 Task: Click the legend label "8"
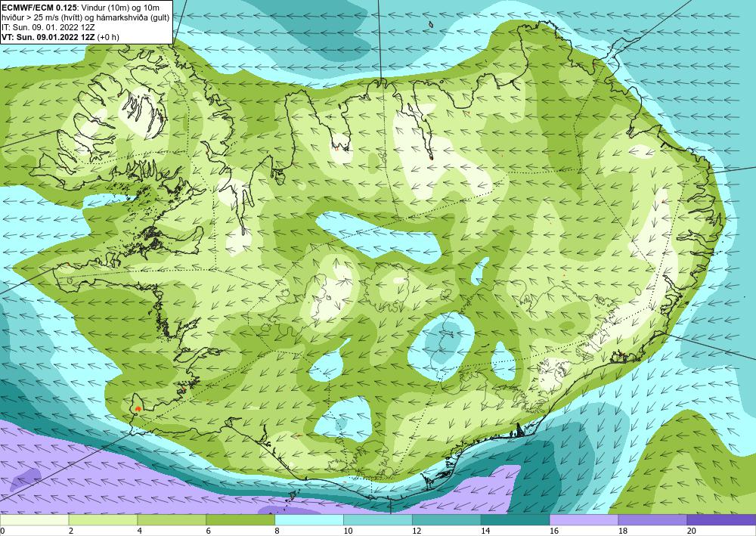(x=277, y=531)
